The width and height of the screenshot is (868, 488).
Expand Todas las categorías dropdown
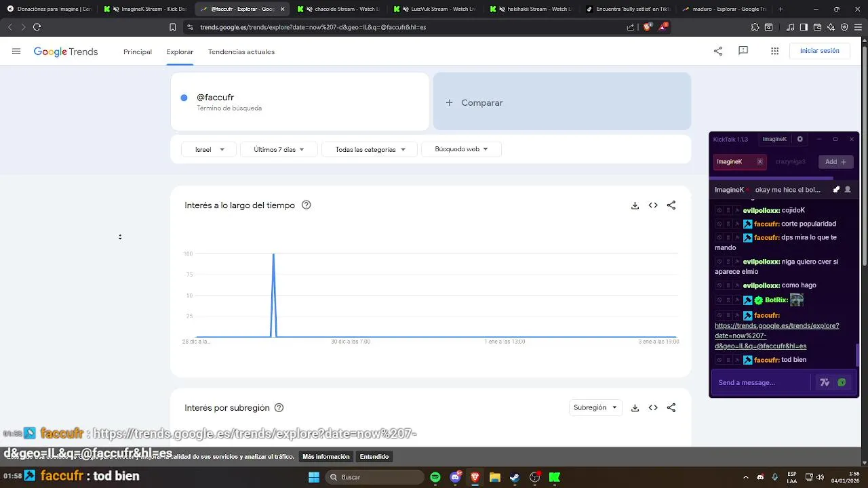coord(370,149)
